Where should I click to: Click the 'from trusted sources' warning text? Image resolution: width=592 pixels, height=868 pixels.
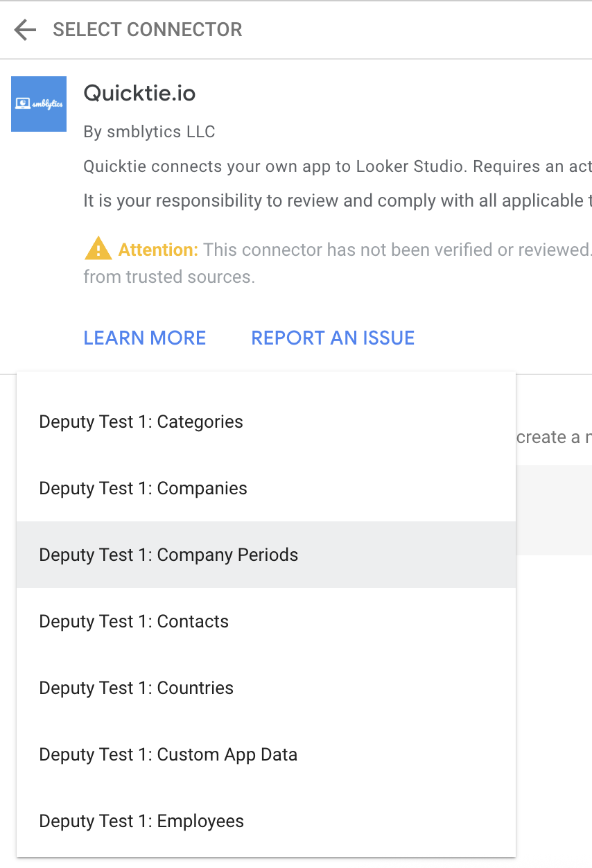pyautogui.click(x=169, y=277)
